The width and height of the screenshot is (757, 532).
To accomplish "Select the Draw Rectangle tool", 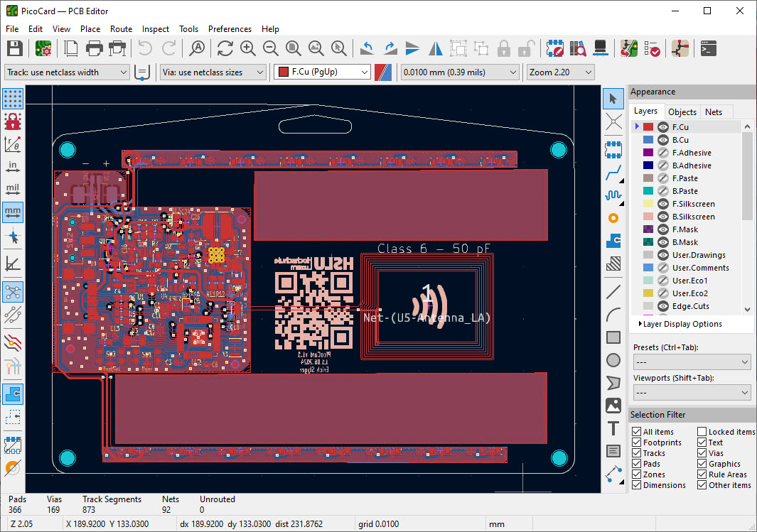I will point(613,337).
